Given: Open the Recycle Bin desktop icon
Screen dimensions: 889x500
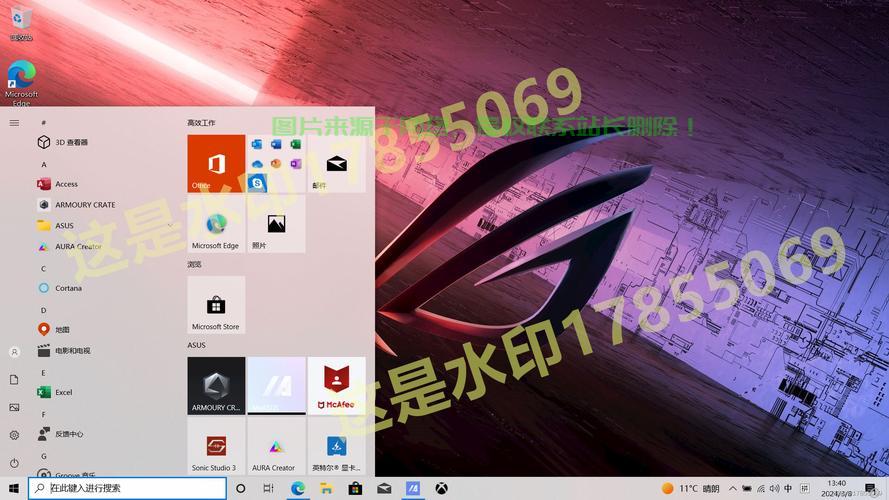Looking at the screenshot, I should [x=21, y=23].
